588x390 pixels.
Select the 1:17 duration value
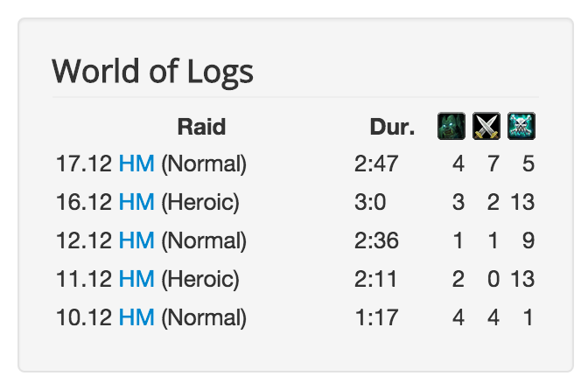[376, 317]
